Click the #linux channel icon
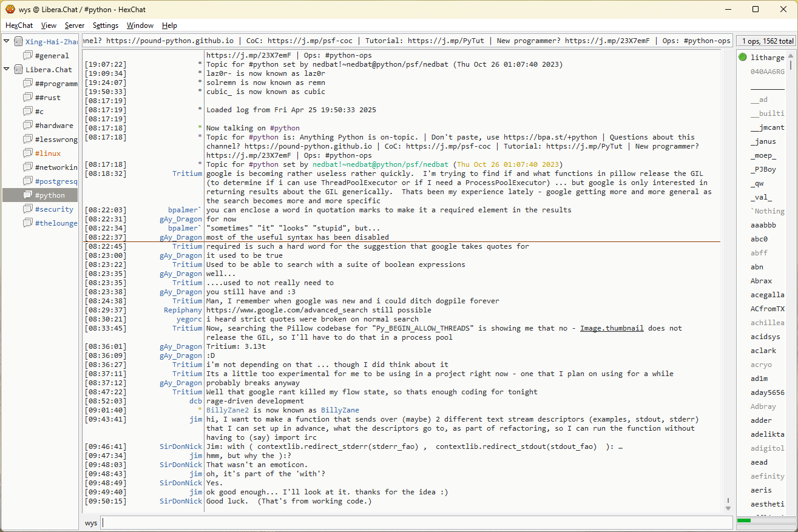 click(28, 153)
